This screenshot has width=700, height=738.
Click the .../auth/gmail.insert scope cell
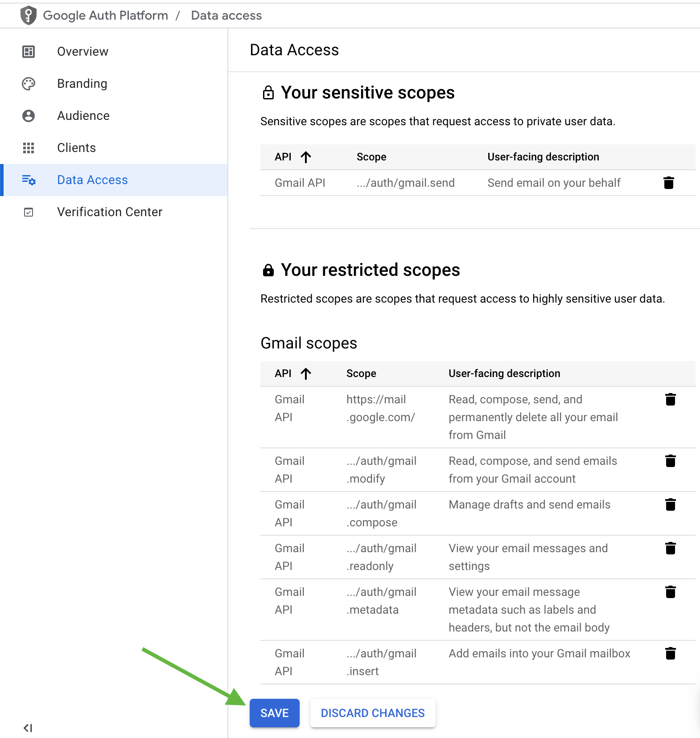tap(382, 662)
